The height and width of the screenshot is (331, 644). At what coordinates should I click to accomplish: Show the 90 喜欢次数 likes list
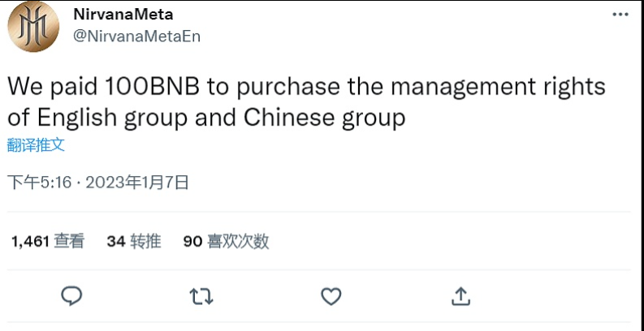pyautogui.click(x=226, y=241)
